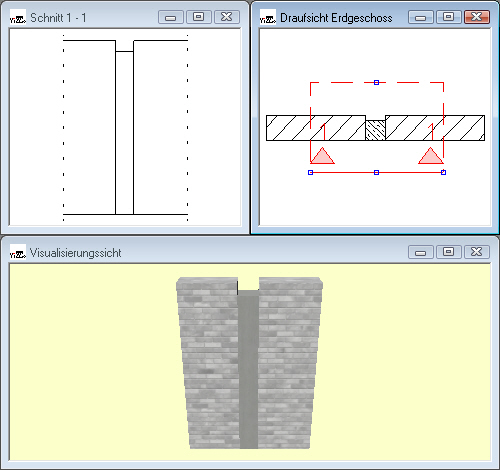Viewport: 500px width, 470px height.
Task: Maximize the Draufsicht Erdgeschoss window
Action: [449, 17]
